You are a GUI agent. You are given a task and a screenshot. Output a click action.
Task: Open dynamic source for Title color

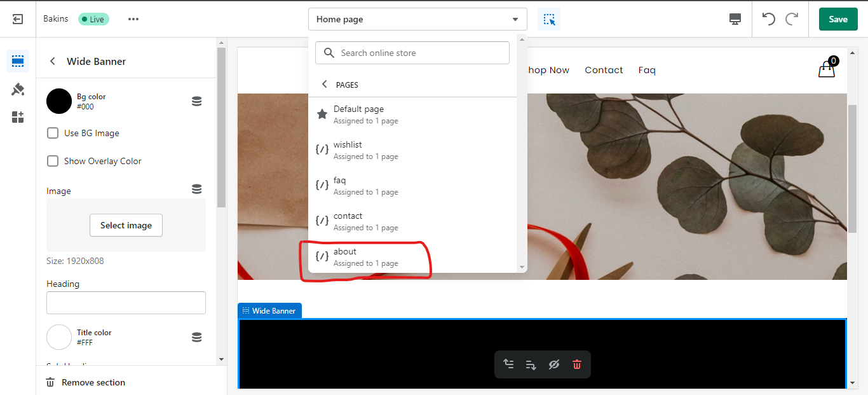[197, 337]
